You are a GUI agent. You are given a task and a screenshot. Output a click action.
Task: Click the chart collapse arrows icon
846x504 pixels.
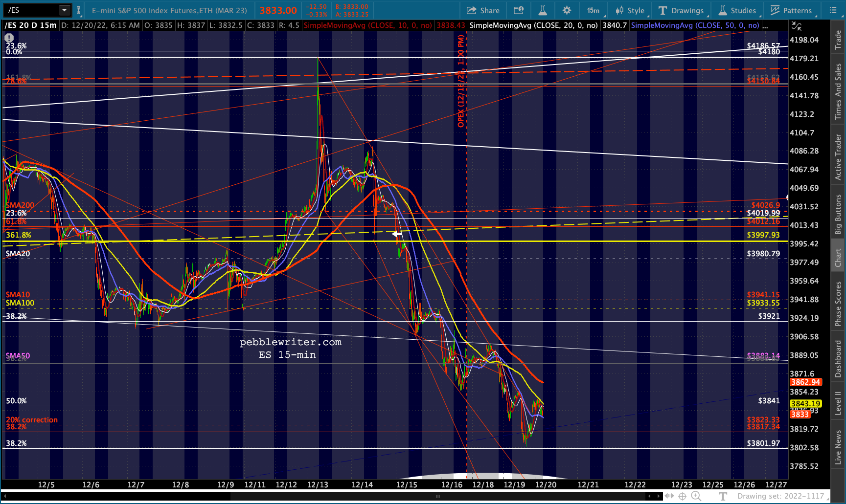[797, 26]
